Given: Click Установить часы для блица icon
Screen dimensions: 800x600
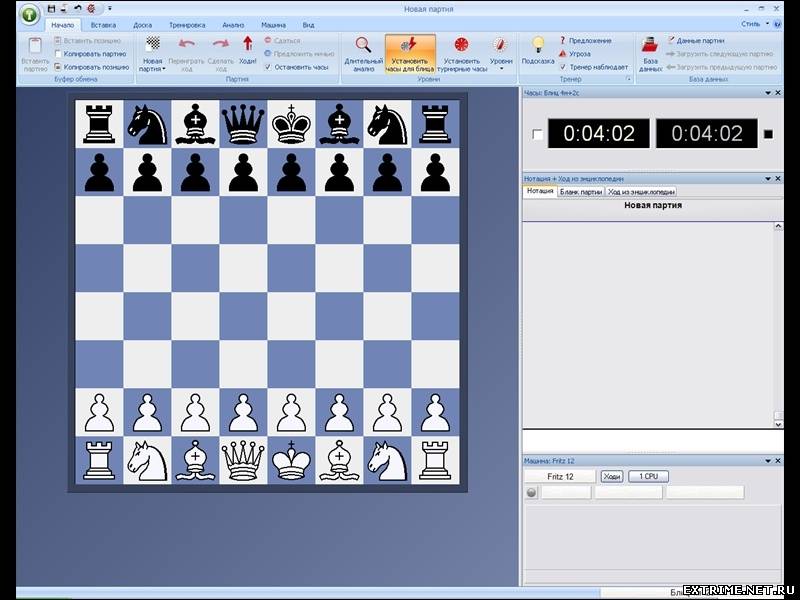Looking at the screenshot, I should tap(410, 46).
